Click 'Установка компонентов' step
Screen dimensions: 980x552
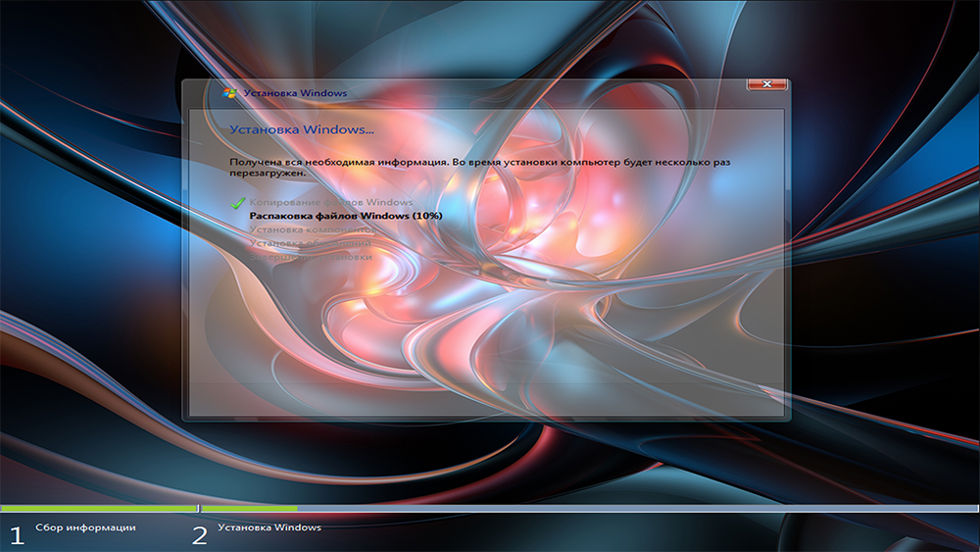pos(313,229)
